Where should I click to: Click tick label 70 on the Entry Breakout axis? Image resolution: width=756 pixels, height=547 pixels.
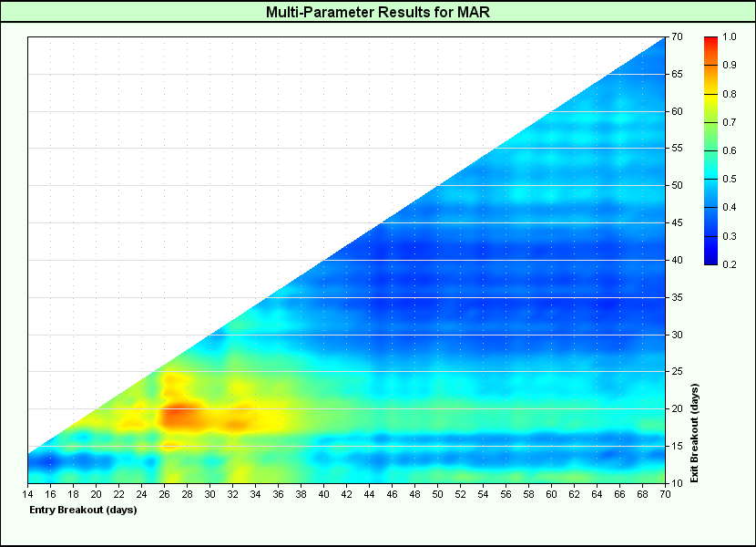click(665, 493)
